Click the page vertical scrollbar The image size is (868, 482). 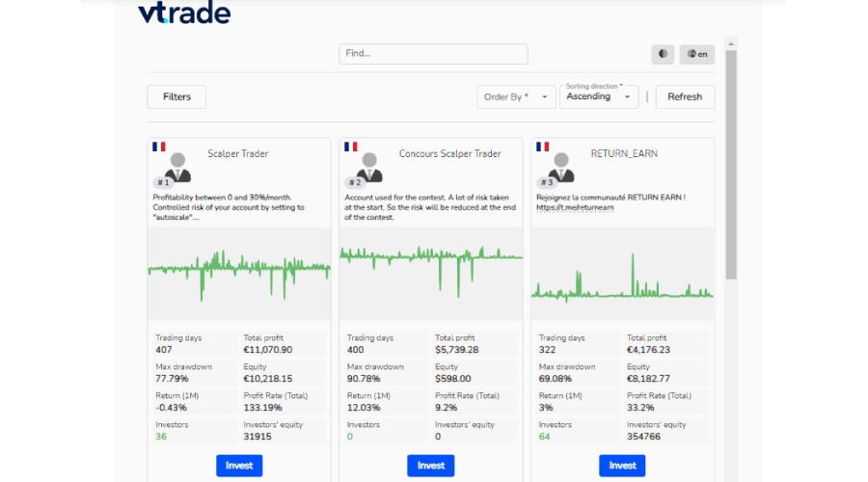click(730, 164)
